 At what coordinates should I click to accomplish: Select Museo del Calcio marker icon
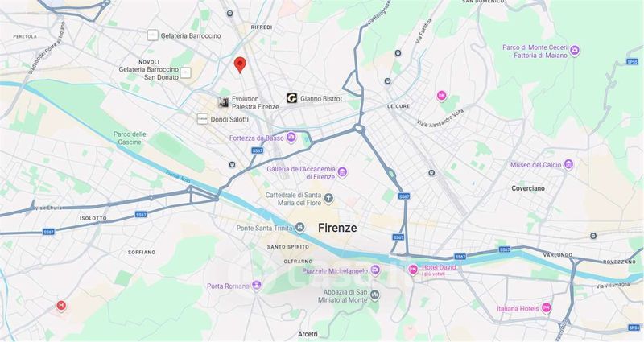(568, 165)
